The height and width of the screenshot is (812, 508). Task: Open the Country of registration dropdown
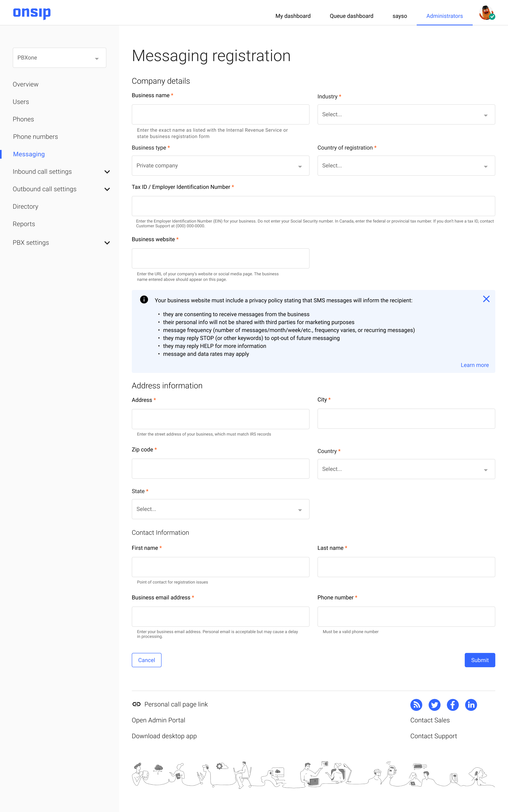[406, 165]
